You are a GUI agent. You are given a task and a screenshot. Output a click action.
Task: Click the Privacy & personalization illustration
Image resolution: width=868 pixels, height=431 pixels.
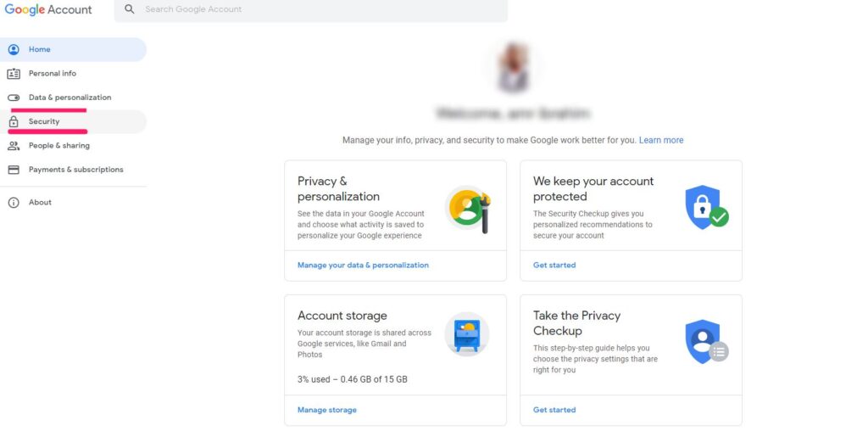(x=467, y=208)
